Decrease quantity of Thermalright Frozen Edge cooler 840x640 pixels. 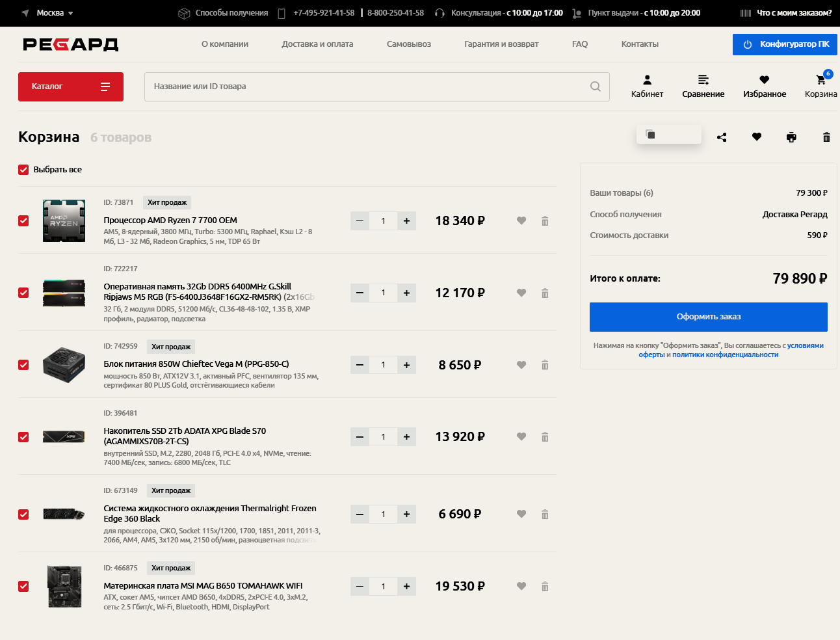click(360, 514)
